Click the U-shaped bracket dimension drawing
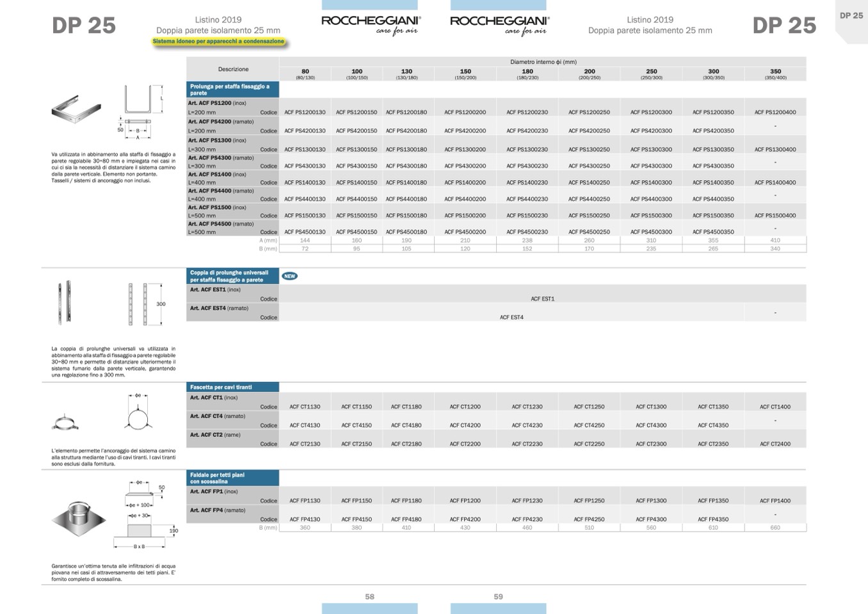Viewport: 868px width, 614px height. tap(138, 111)
